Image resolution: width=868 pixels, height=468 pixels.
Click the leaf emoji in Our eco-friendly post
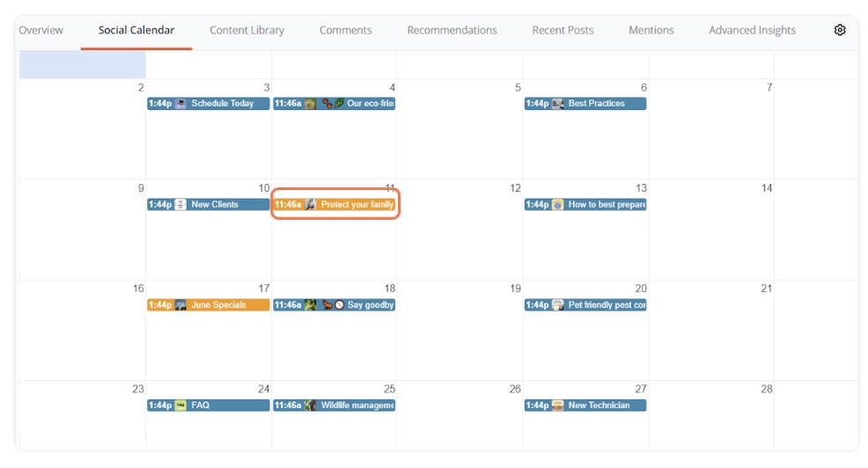[x=339, y=104]
